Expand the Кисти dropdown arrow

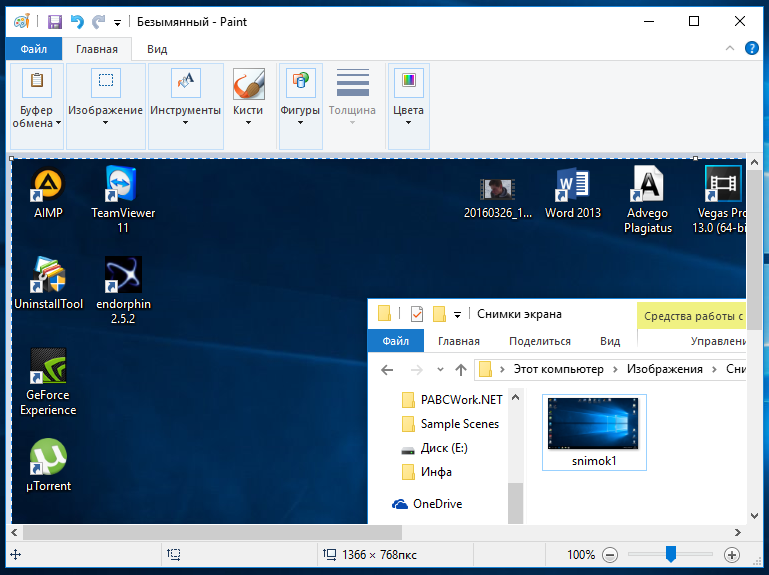point(248,123)
